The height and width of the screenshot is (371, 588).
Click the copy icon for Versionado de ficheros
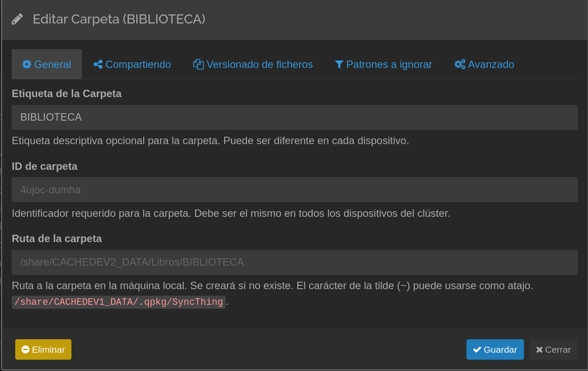pos(198,64)
